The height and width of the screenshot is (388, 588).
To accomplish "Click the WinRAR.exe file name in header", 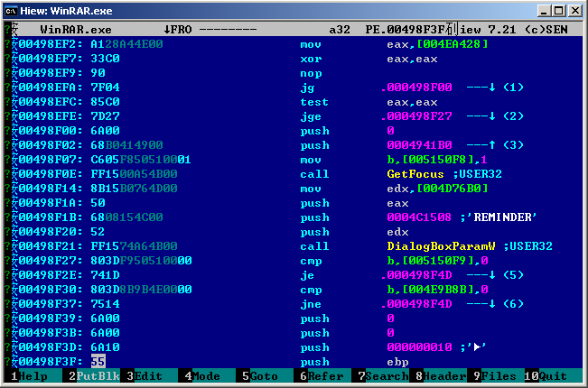I will pos(76,29).
